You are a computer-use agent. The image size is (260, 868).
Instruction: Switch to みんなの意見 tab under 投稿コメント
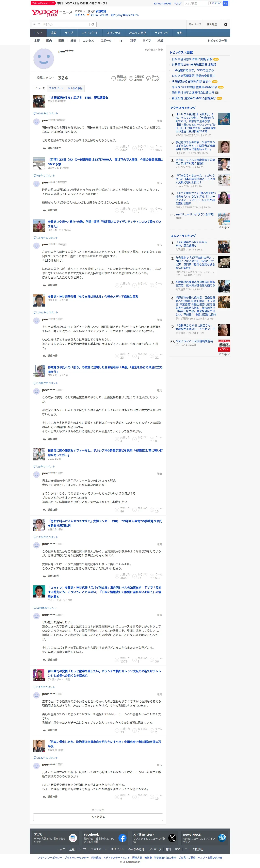point(75,88)
